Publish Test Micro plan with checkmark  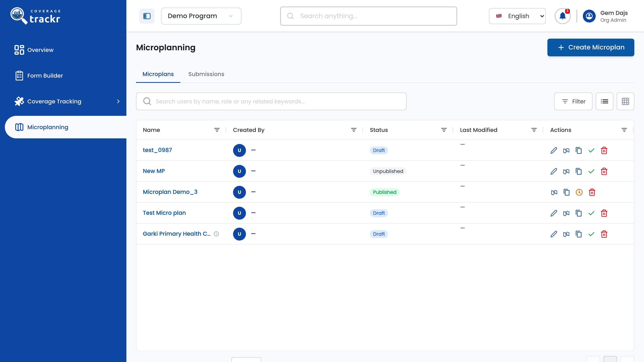[591, 213]
